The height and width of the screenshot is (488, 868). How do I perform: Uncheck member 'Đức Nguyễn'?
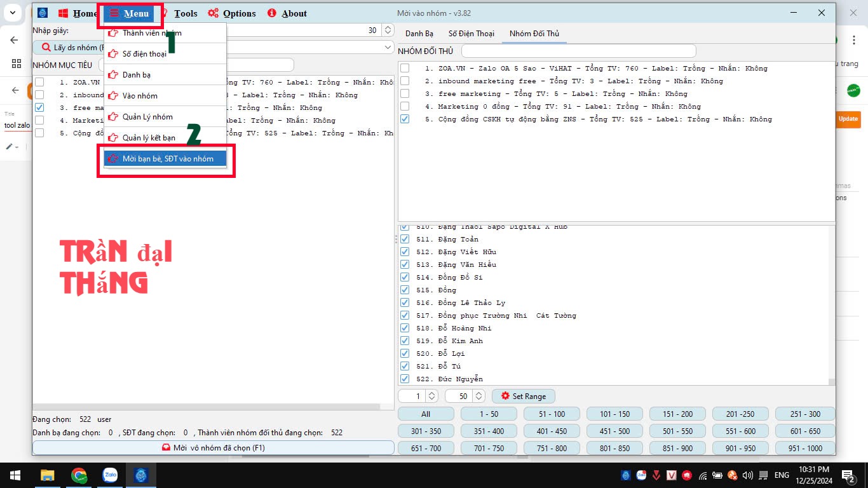click(405, 379)
